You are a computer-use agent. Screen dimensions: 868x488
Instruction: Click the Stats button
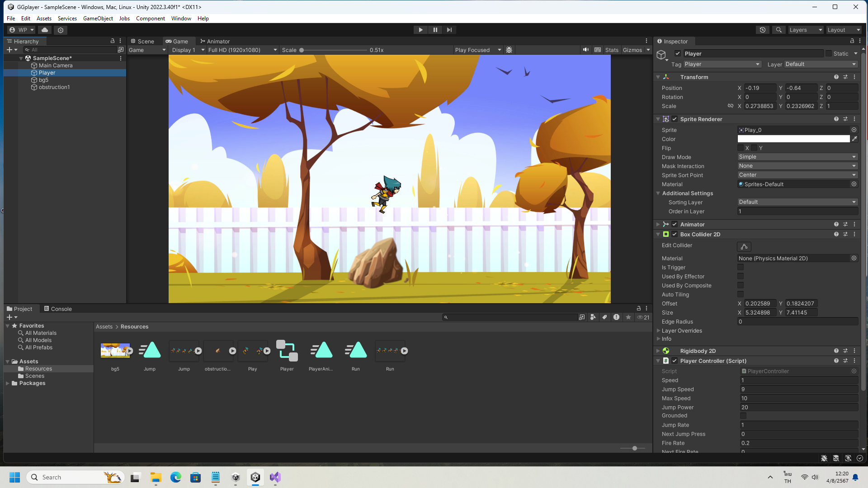pos(611,50)
